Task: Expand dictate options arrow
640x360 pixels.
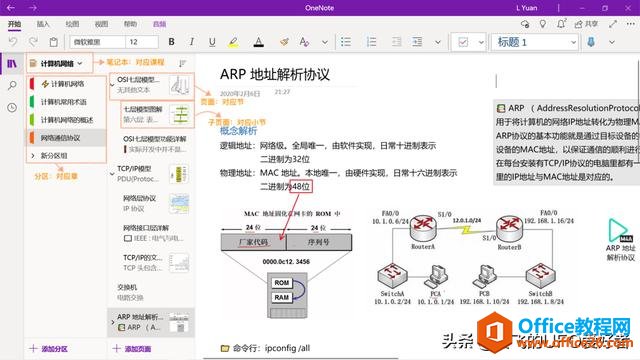Action: (611, 42)
